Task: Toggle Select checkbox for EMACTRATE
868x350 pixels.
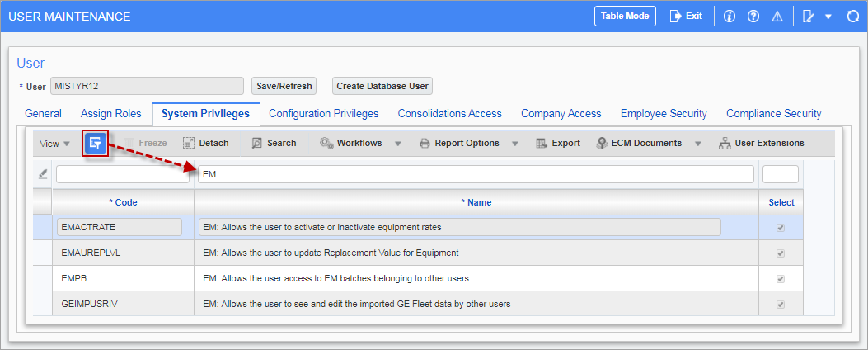Action: point(780,227)
